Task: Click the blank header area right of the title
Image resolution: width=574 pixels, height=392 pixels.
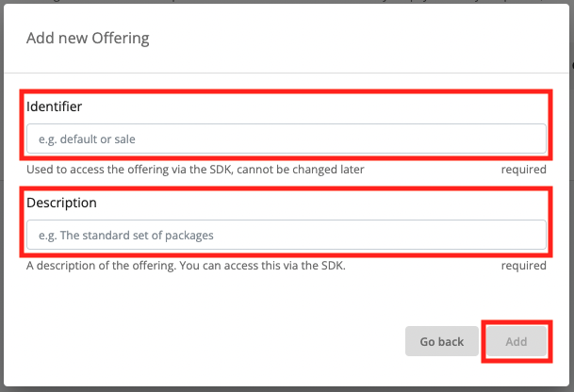Action: click(x=377, y=39)
